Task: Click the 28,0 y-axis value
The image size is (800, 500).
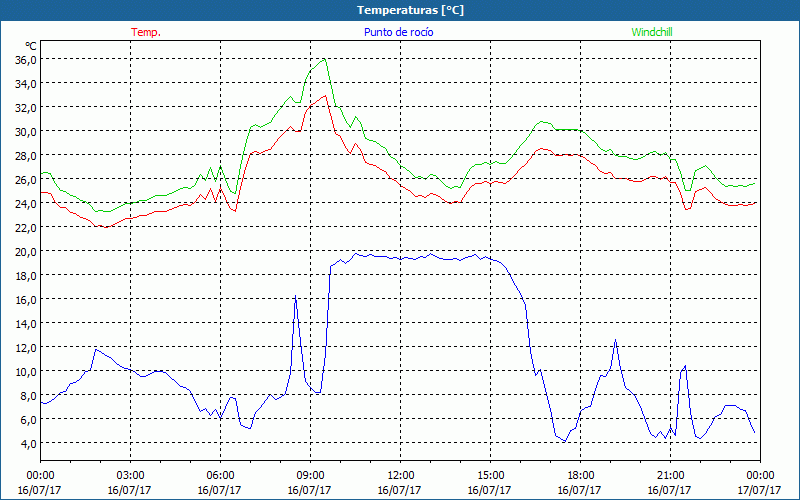Action: click(26, 156)
